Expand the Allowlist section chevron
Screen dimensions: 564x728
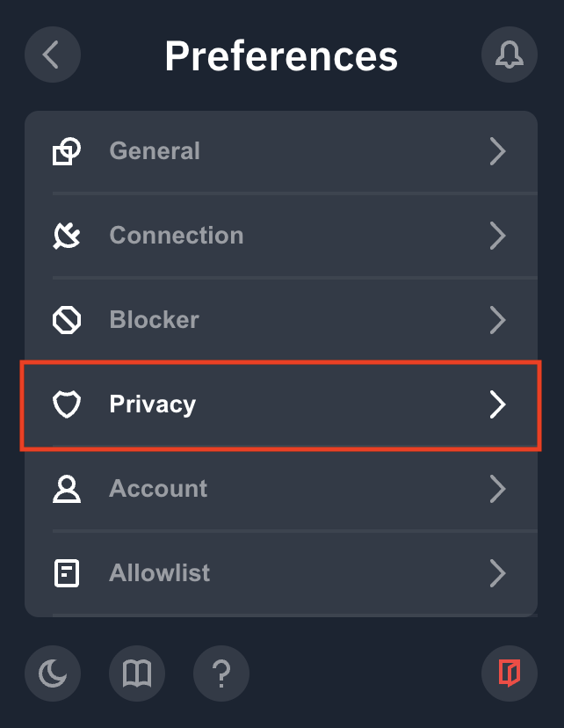pos(498,573)
